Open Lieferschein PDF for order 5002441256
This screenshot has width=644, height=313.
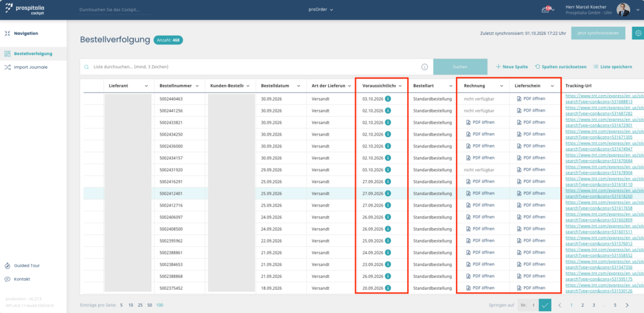coord(531,111)
